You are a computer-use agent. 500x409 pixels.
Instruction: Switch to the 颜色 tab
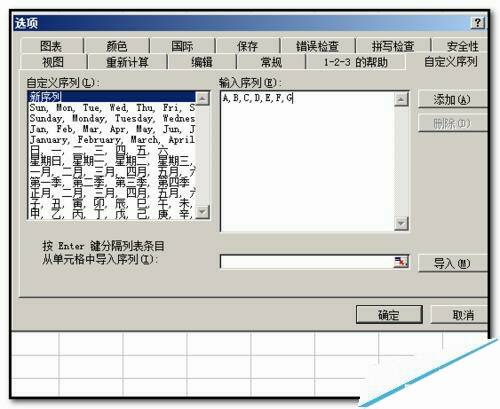tap(117, 46)
